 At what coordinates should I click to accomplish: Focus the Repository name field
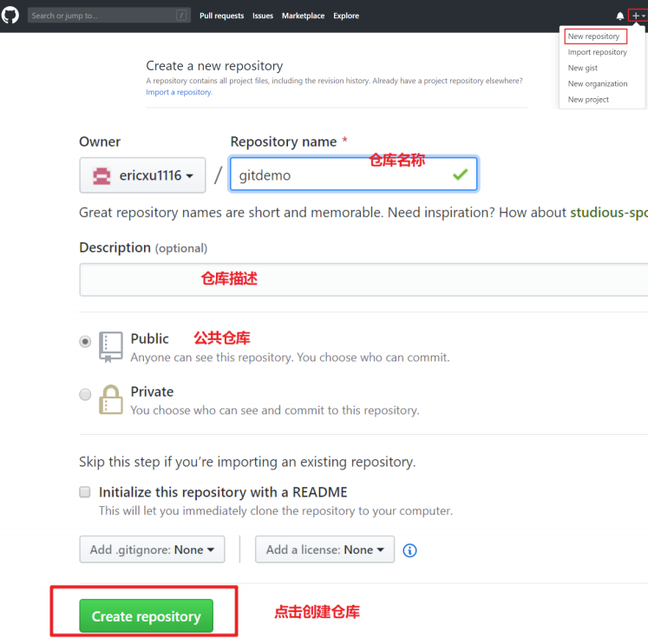[x=353, y=174]
